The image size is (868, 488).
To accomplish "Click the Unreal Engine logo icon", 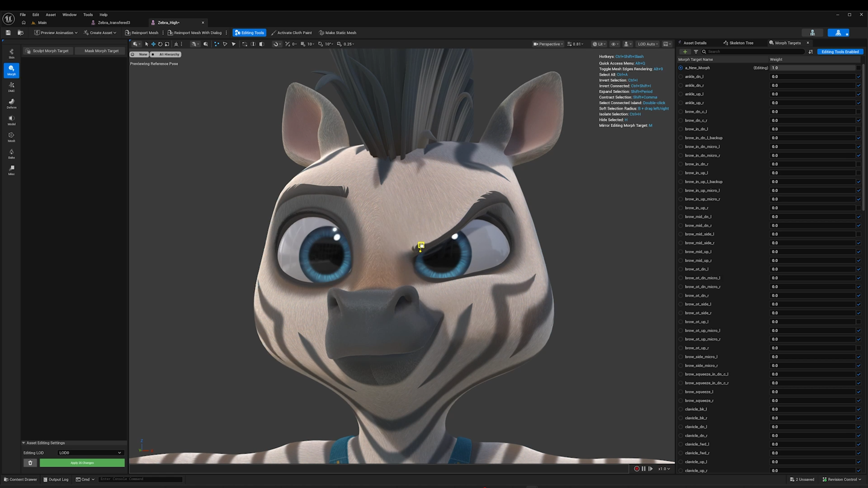I will tap(8, 18).
